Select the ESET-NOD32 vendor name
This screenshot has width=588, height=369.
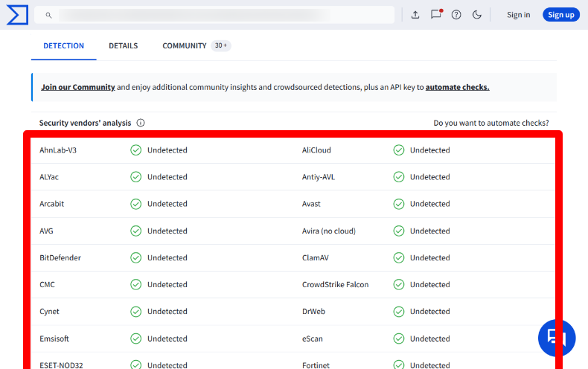(61, 365)
